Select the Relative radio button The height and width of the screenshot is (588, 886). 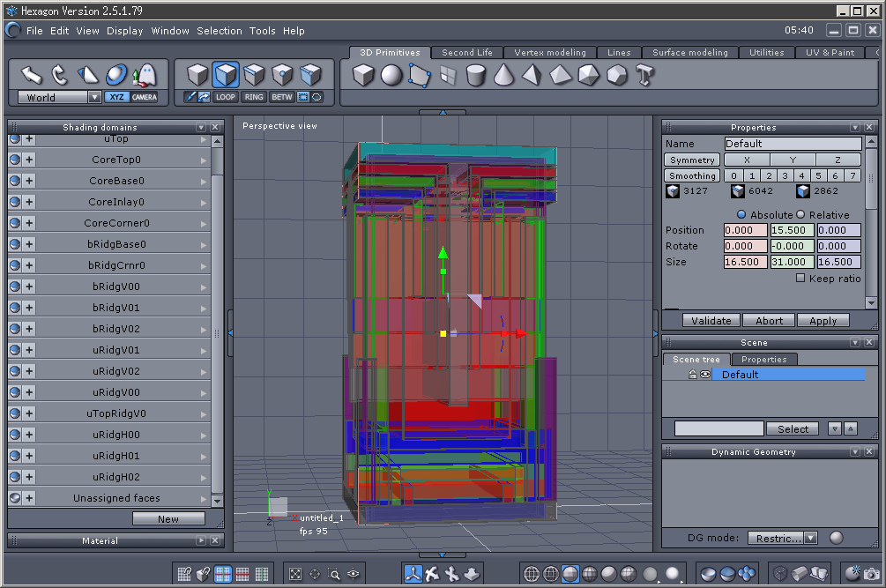point(801,215)
